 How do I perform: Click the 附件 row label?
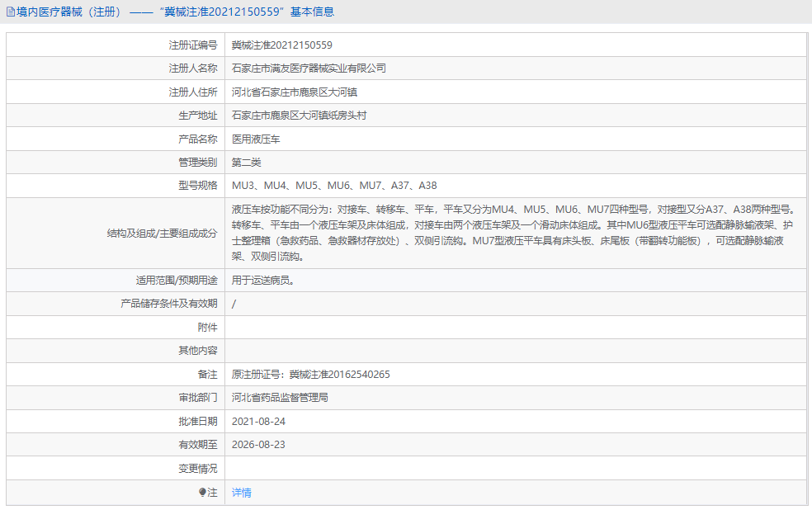pyautogui.click(x=208, y=328)
